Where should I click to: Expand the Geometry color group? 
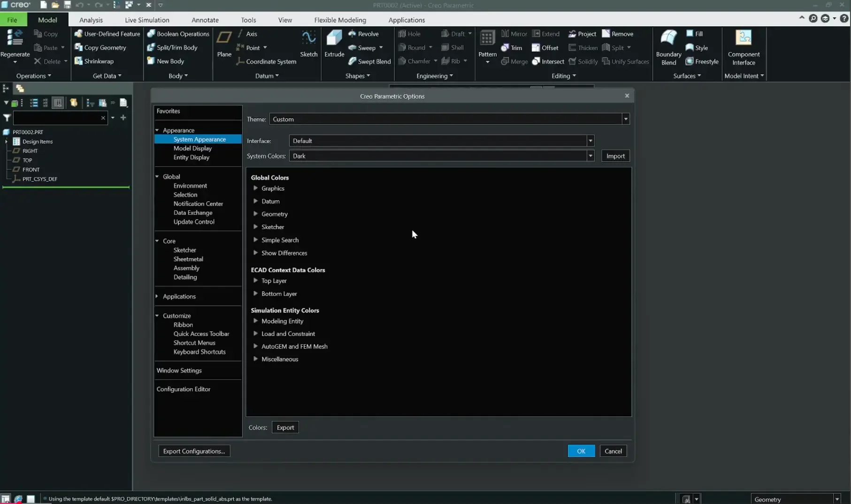(255, 214)
